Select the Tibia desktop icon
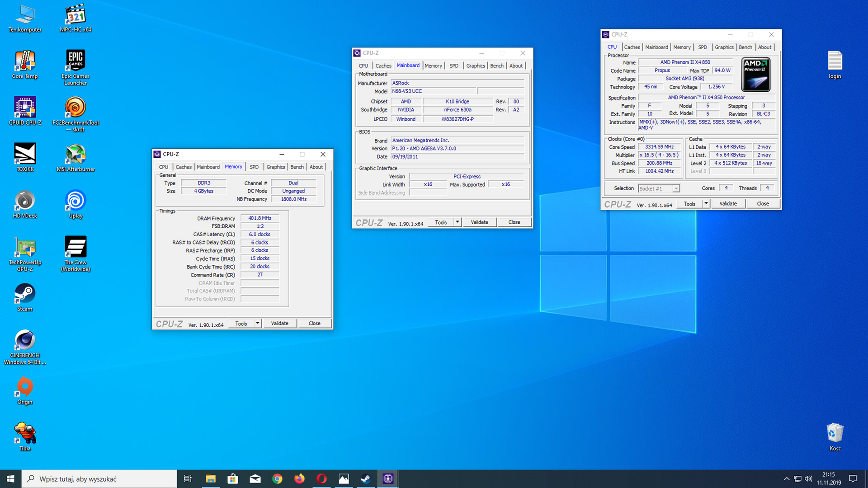The width and height of the screenshot is (868, 488). [25, 437]
